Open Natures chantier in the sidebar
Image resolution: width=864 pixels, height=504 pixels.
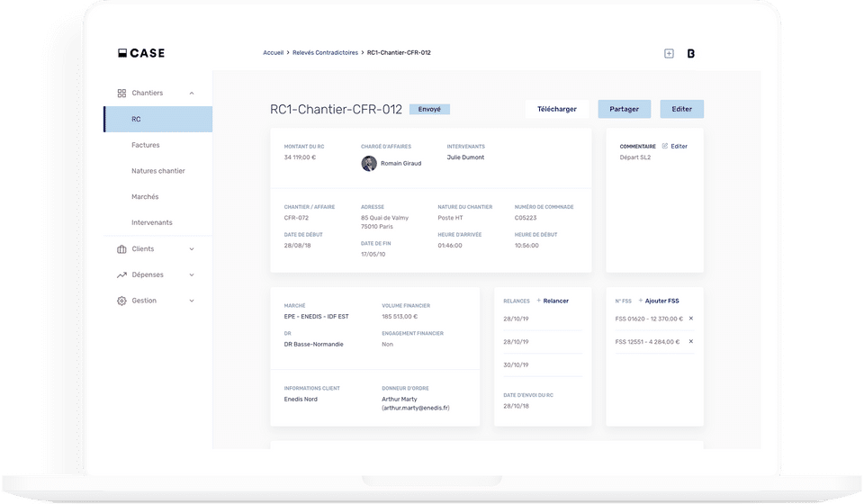(x=158, y=171)
